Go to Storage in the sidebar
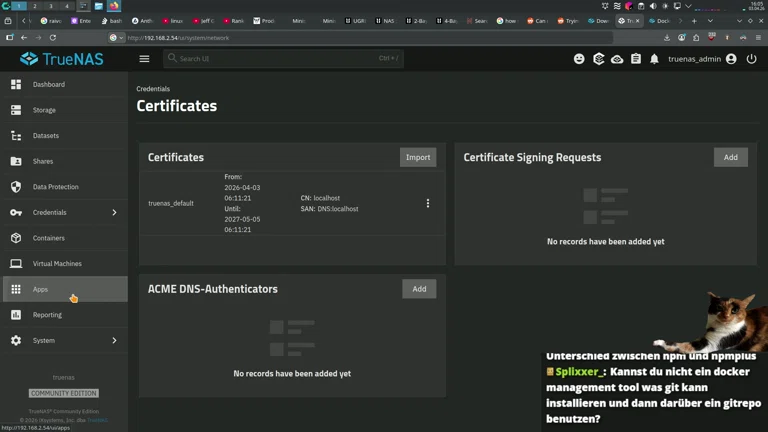 pyautogui.click(x=44, y=110)
